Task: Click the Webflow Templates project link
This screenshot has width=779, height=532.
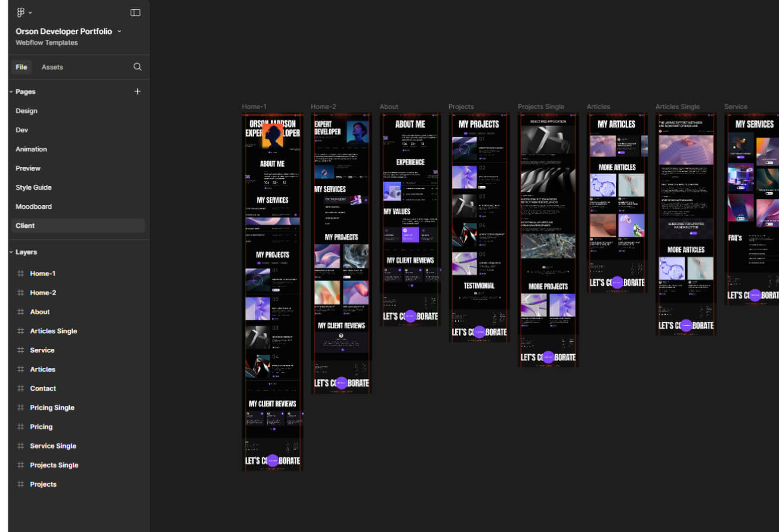Action: pos(47,43)
